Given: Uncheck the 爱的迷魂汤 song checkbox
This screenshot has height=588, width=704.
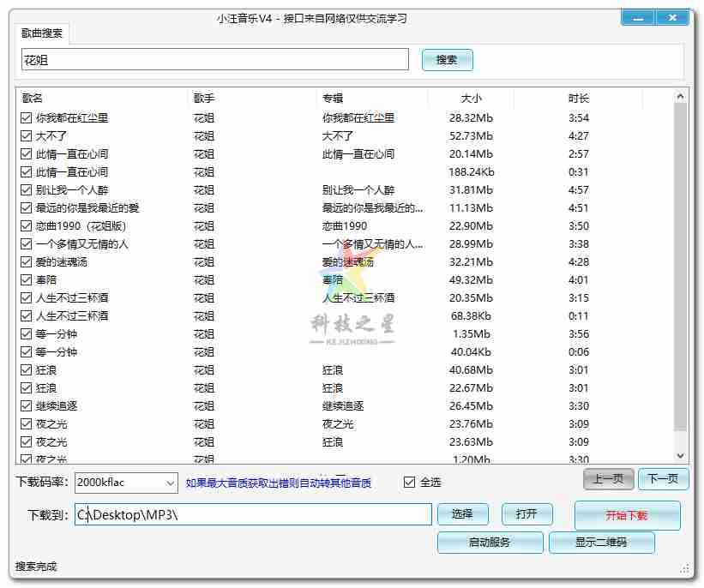Looking at the screenshot, I should pos(26,262).
